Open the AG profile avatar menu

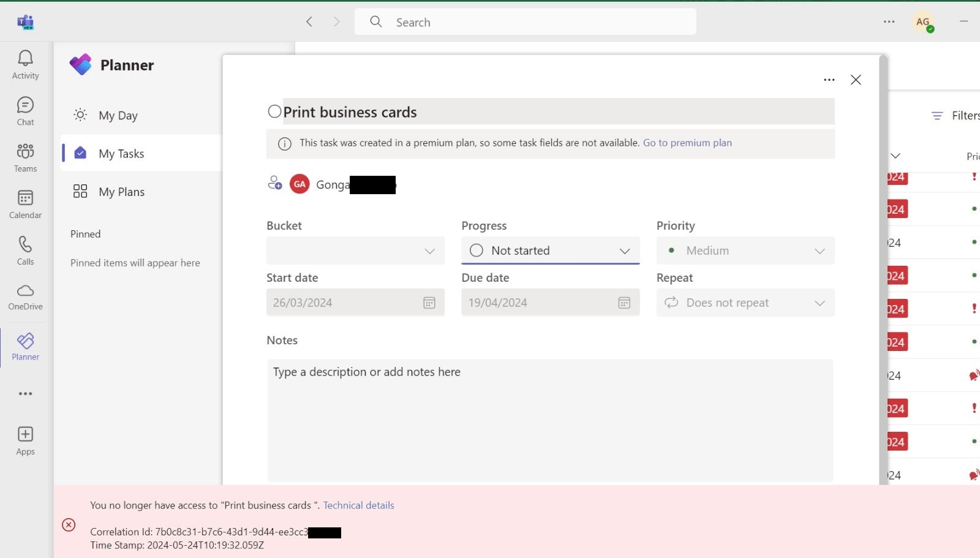tap(923, 22)
